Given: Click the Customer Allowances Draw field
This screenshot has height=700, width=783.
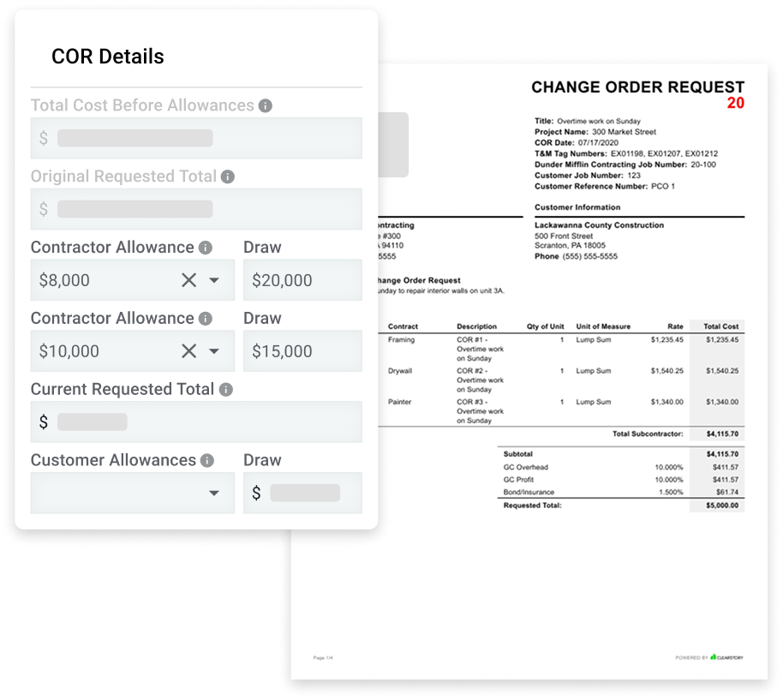Looking at the screenshot, I should click(x=302, y=494).
